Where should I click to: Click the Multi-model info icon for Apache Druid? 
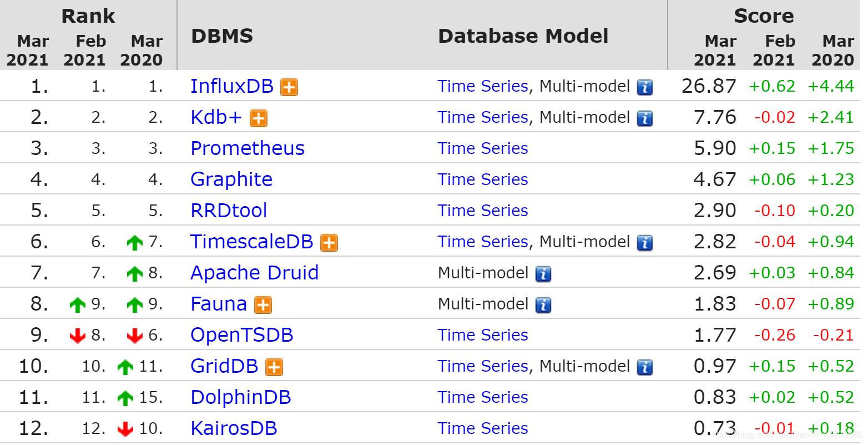[543, 273]
